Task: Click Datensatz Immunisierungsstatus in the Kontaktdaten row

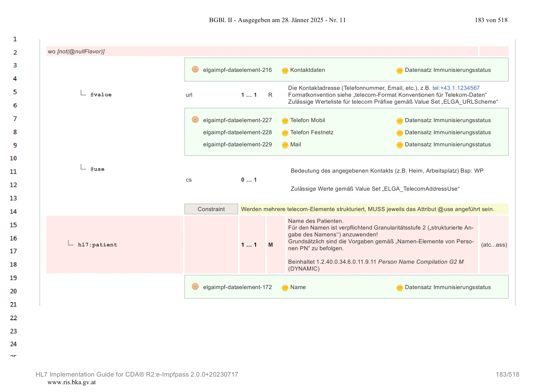Action: (x=448, y=70)
